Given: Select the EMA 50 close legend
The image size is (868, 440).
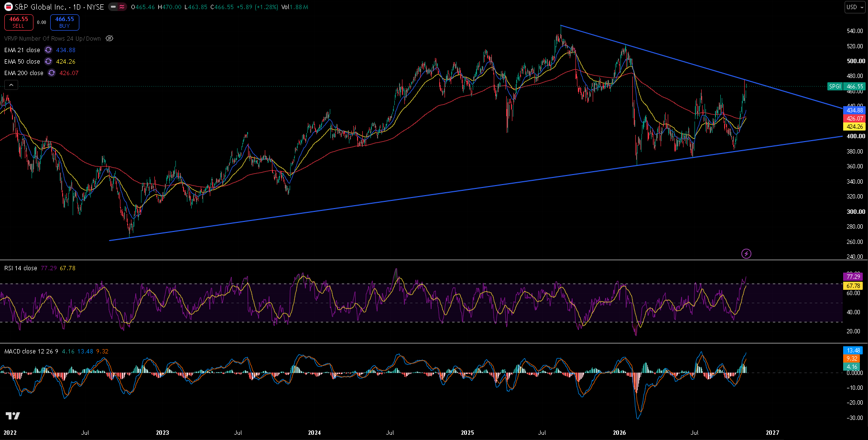Looking at the screenshot, I should (x=22, y=61).
